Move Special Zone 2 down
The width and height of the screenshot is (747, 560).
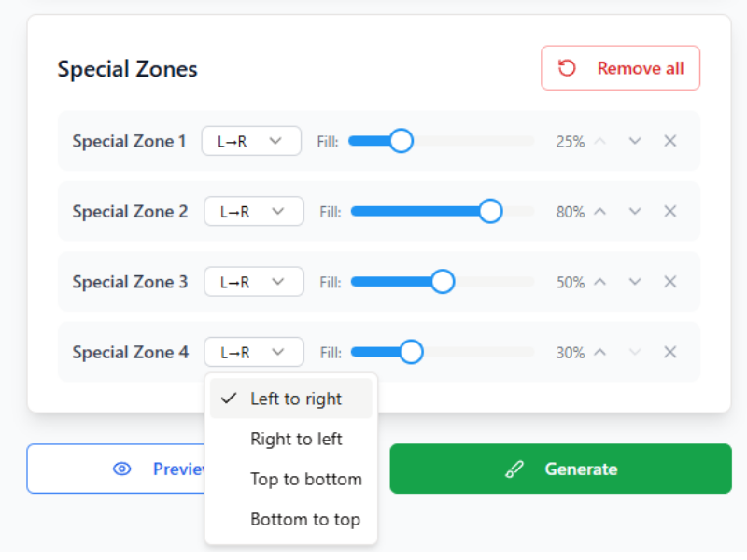click(x=635, y=212)
